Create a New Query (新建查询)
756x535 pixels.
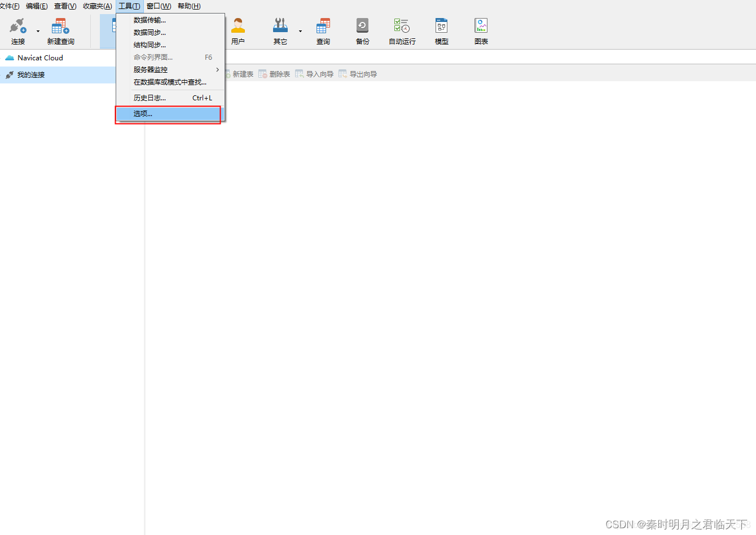60,32
